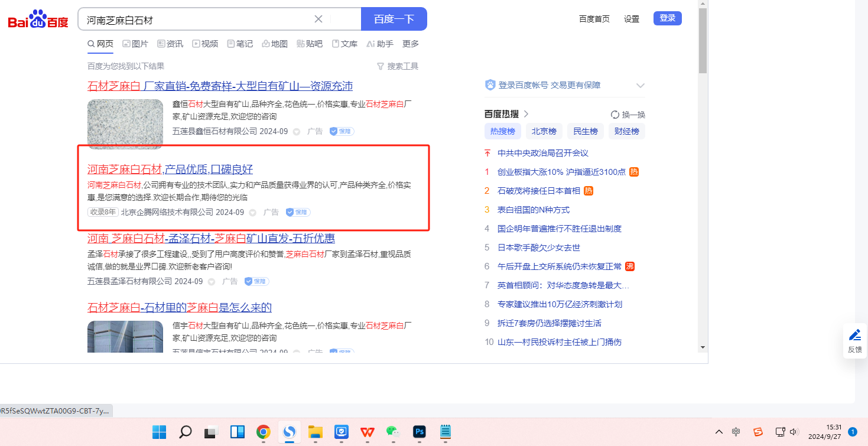The width and height of the screenshot is (868, 446).
Task: Click the granite thumbnail of first result
Action: click(x=125, y=123)
